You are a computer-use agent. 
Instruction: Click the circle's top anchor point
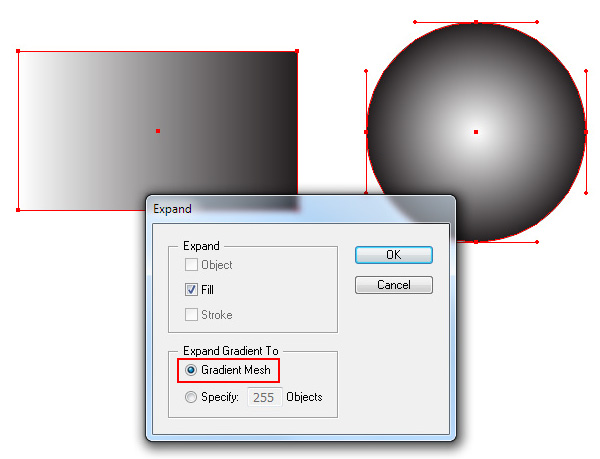coord(476,22)
